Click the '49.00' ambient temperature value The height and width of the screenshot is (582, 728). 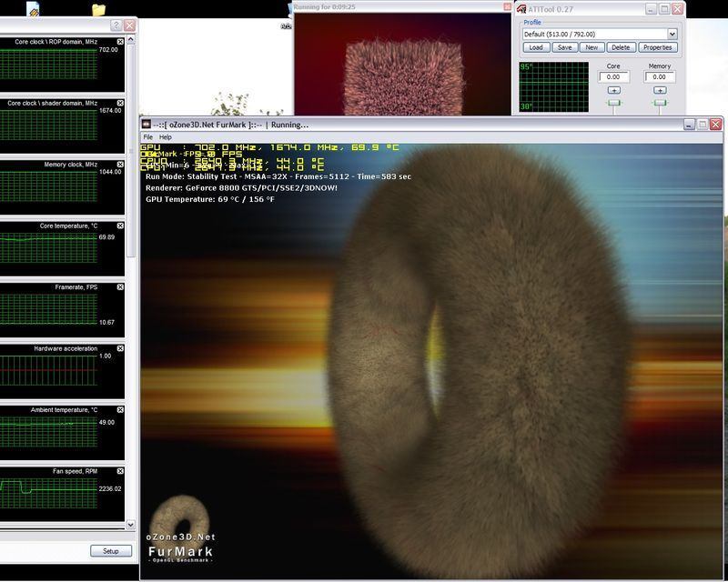[x=106, y=422]
